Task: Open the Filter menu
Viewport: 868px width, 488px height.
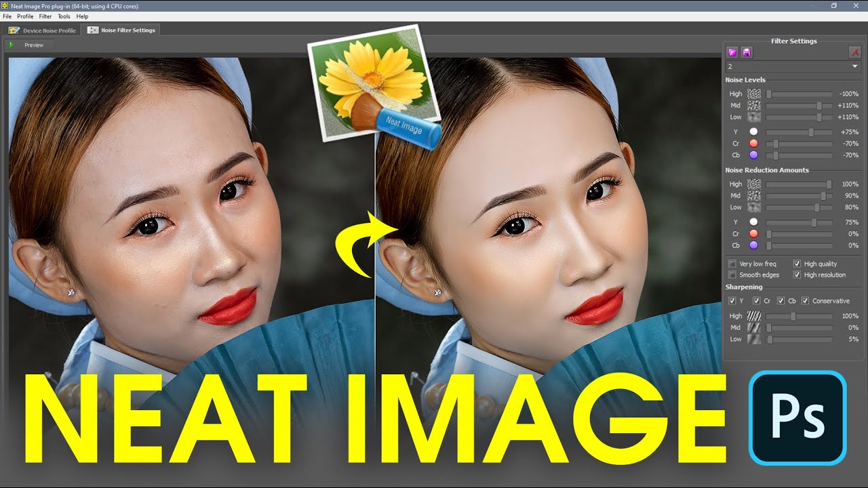Action: pos(45,16)
